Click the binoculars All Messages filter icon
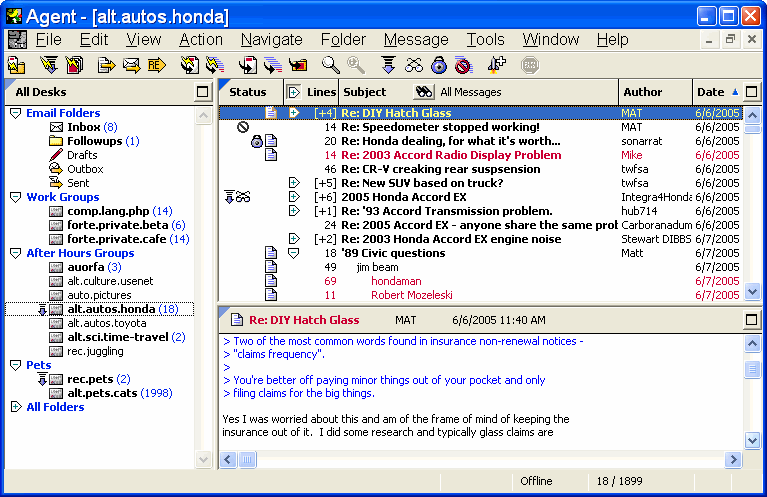Image resolution: width=767 pixels, height=497 pixels. click(x=424, y=92)
